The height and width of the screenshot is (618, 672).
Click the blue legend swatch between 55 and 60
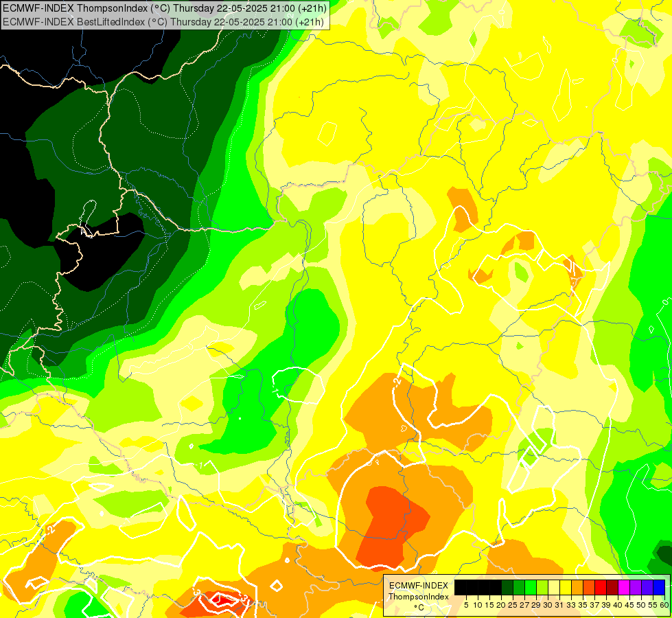(659, 587)
